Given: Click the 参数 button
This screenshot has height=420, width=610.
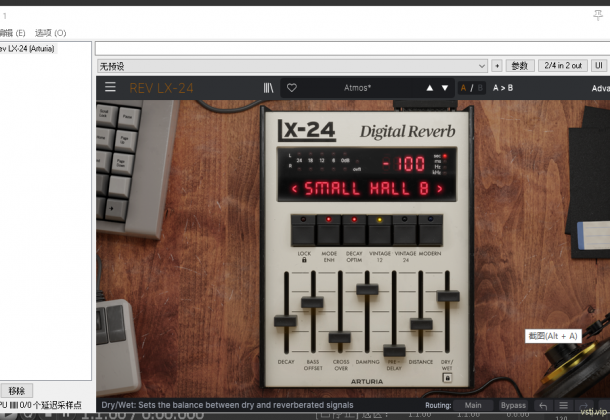Looking at the screenshot, I should pos(520,65).
